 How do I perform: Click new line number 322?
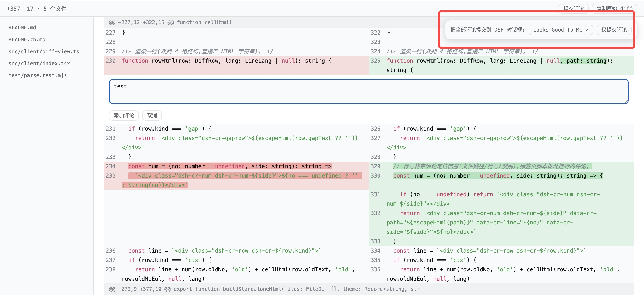point(375,33)
